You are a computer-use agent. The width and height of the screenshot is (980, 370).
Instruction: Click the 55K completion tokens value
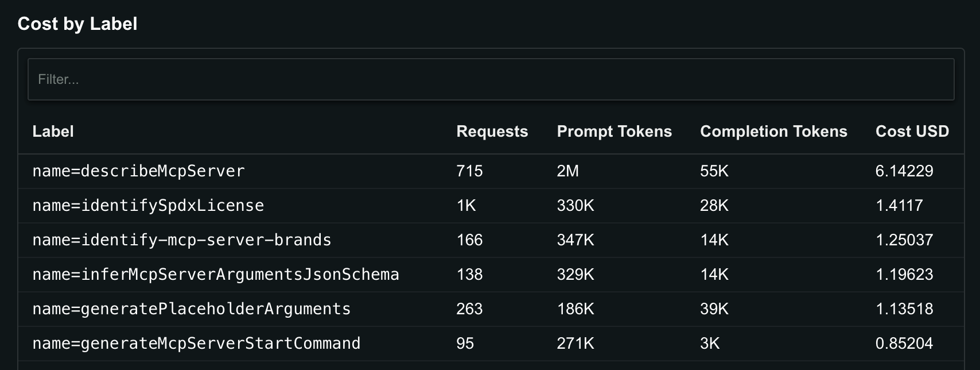[x=714, y=171]
